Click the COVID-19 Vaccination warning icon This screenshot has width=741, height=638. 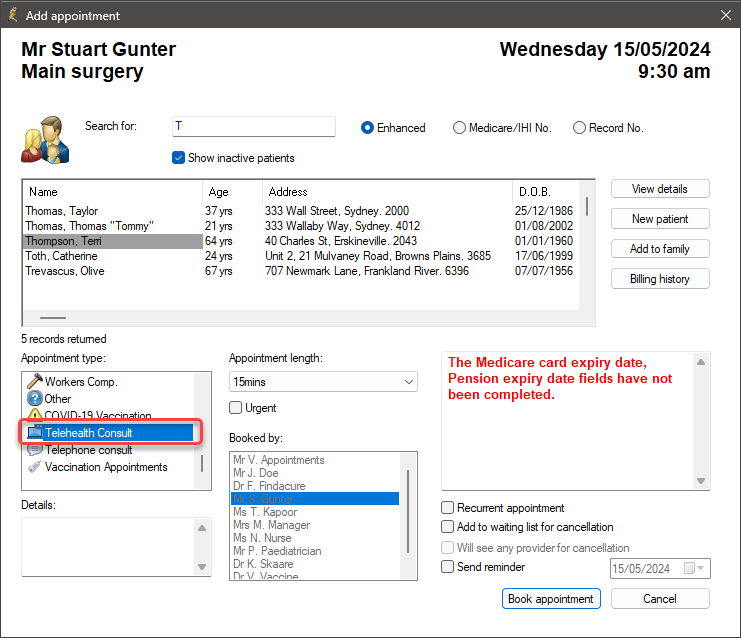point(34,414)
